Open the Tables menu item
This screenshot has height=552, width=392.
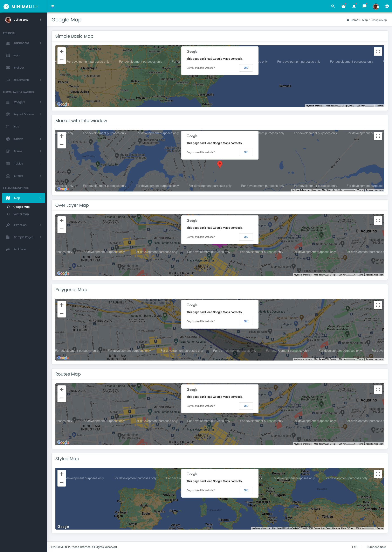point(24,163)
